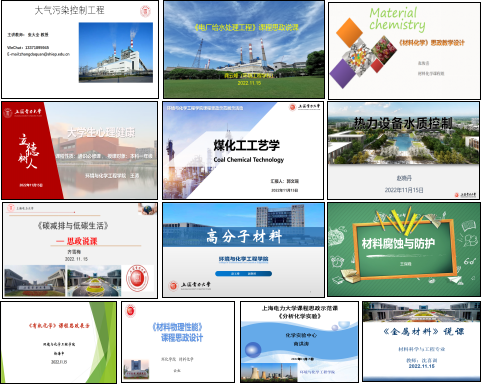Click the orange diamond on Material chemistry slide

pos(349,32)
